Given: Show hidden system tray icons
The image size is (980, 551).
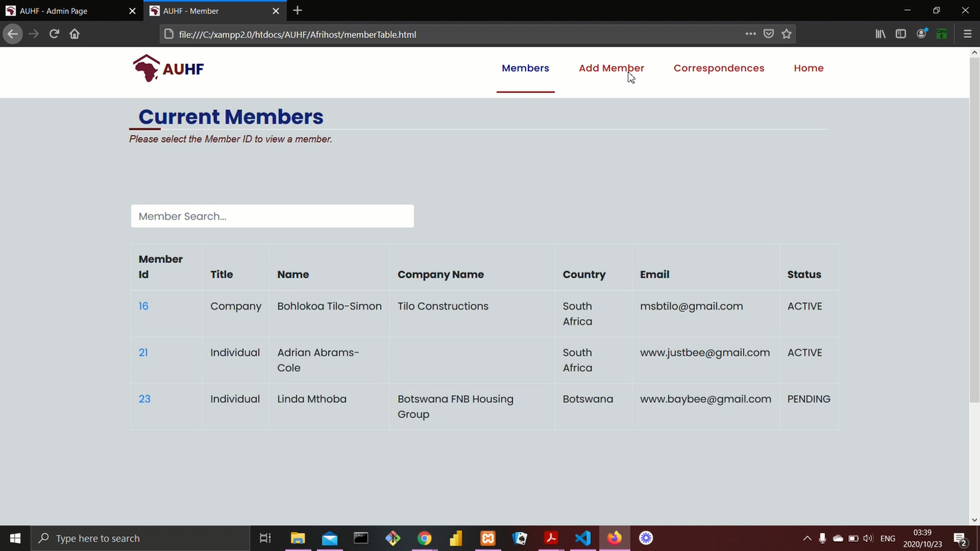Looking at the screenshot, I should tap(807, 538).
